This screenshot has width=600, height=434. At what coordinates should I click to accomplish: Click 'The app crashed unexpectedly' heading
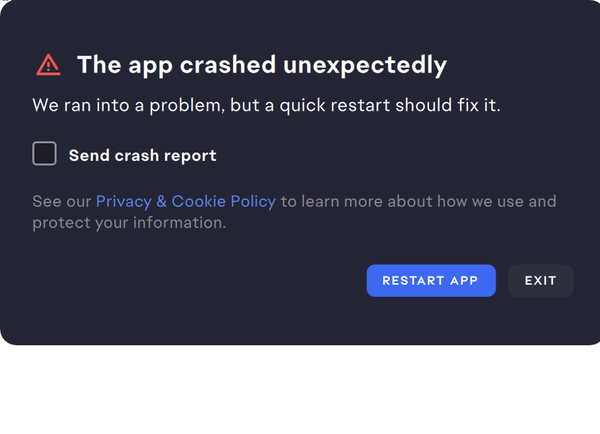click(262, 65)
